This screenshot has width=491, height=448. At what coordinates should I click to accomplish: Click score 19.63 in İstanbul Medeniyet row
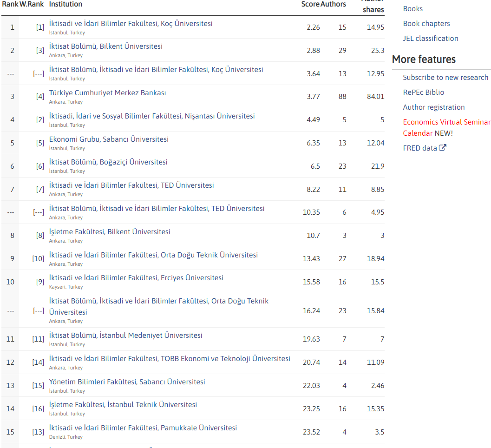point(311,339)
